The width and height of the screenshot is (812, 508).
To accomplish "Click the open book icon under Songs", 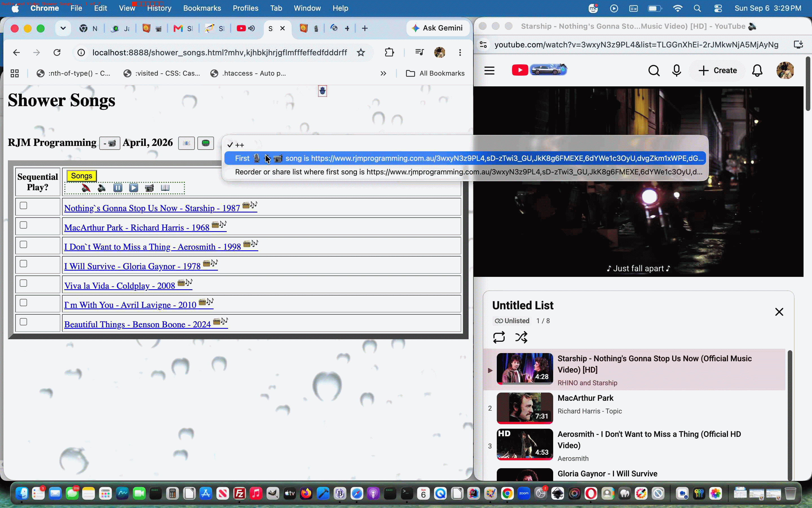I will point(165,188).
